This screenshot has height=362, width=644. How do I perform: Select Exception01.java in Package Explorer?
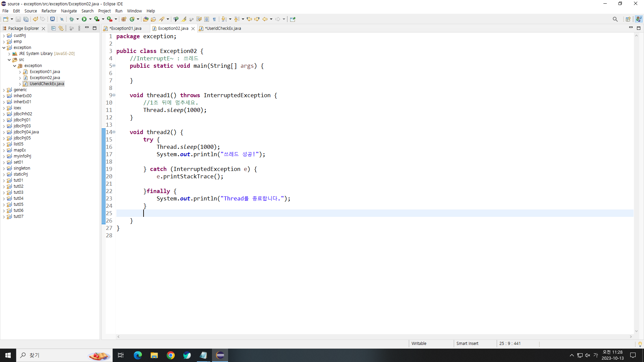click(x=45, y=72)
